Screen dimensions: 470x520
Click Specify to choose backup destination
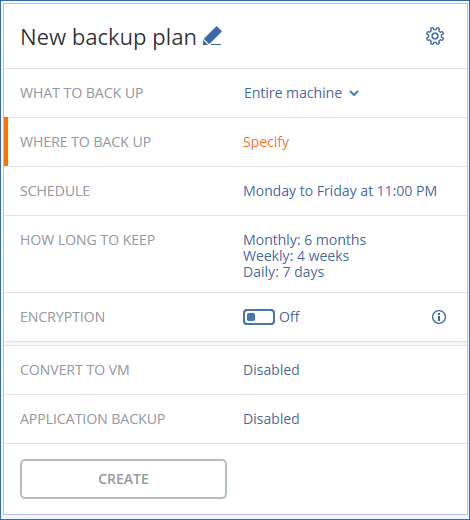pyautogui.click(x=266, y=142)
